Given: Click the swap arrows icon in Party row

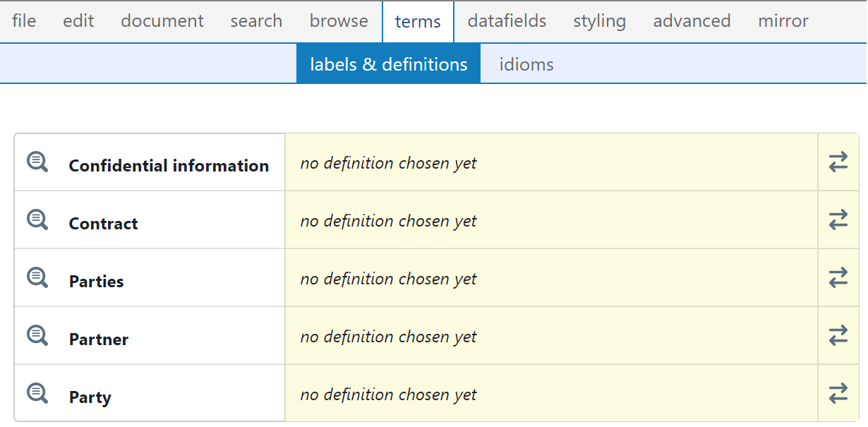Looking at the screenshot, I should click(838, 394).
